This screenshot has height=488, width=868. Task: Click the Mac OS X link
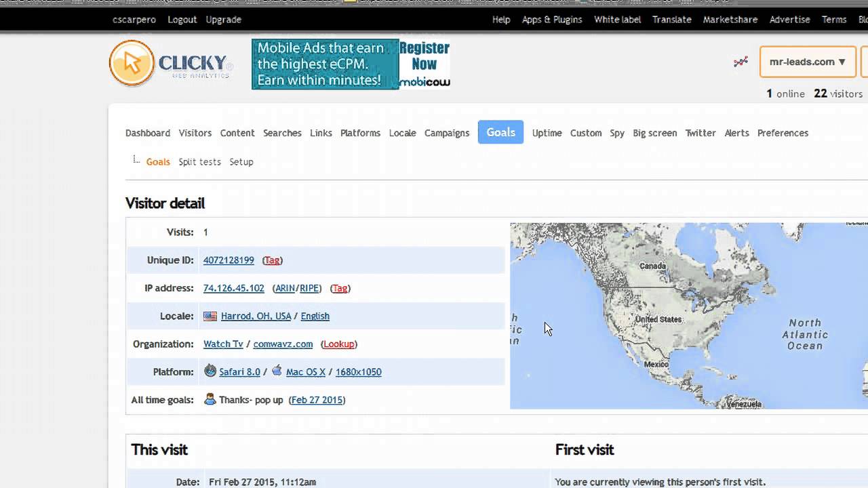click(306, 371)
